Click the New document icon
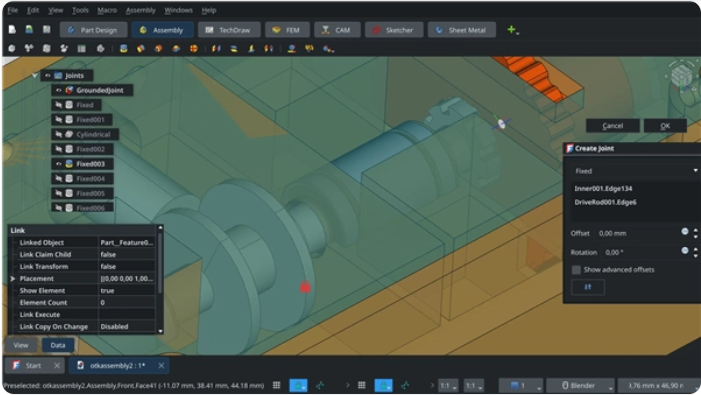701x395 pixels. click(x=12, y=30)
